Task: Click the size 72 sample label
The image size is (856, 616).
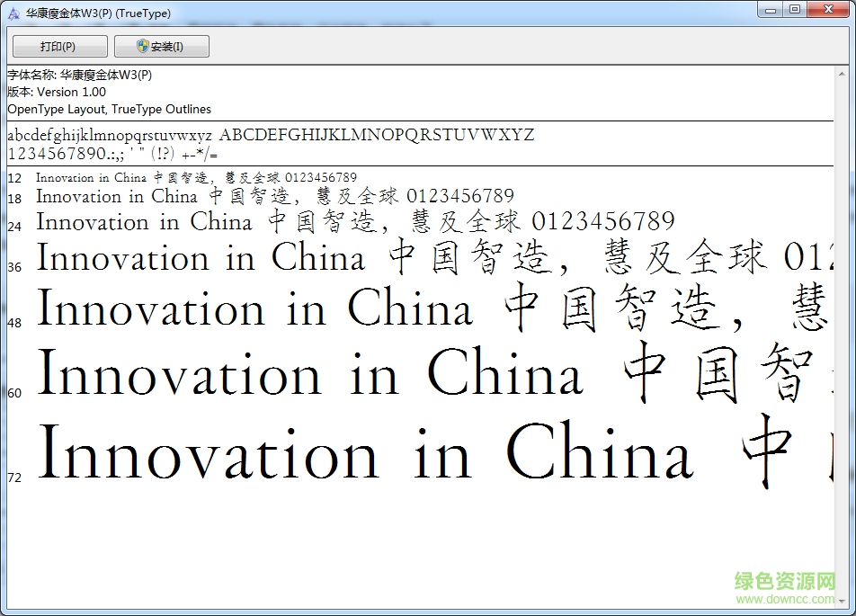Action: pyautogui.click(x=14, y=478)
